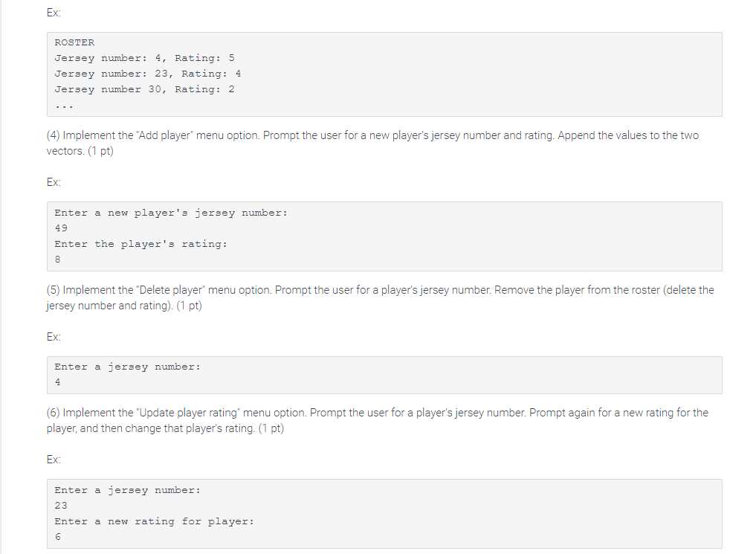Click the example rating value 8
Viewport: 756px width, 554px height.
tap(57, 260)
